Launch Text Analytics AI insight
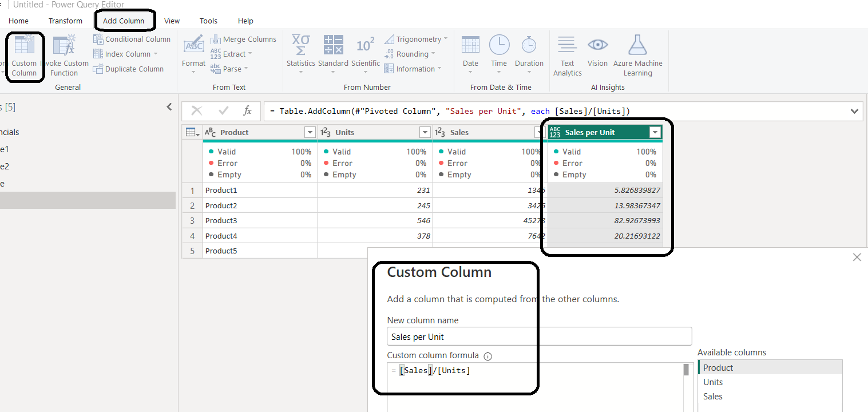Image resolution: width=868 pixels, height=412 pixels. (x=567, y=56)
